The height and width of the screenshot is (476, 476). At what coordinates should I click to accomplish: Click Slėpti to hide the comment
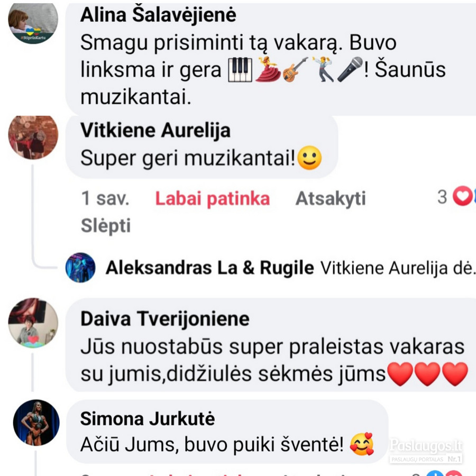click(x=106, y=225)
